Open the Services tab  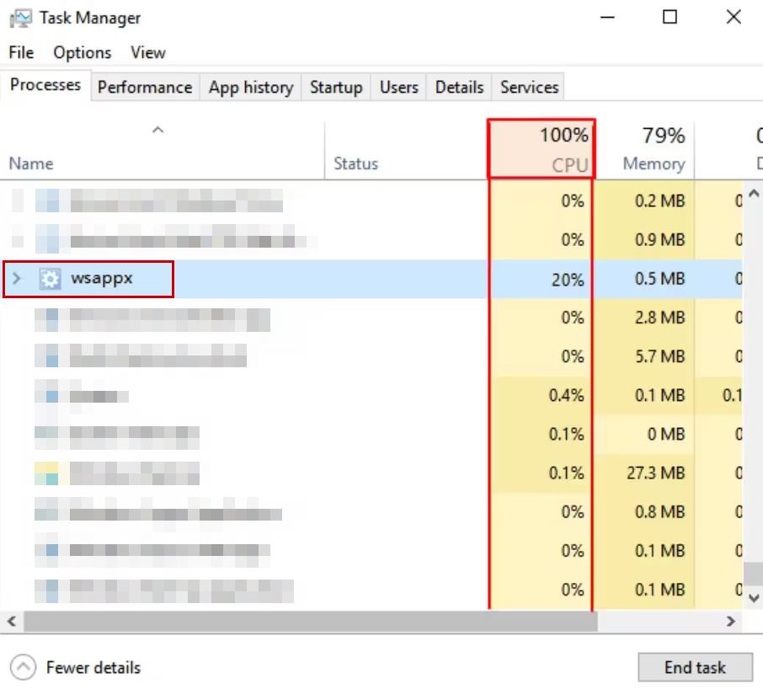tap(529, 87)
